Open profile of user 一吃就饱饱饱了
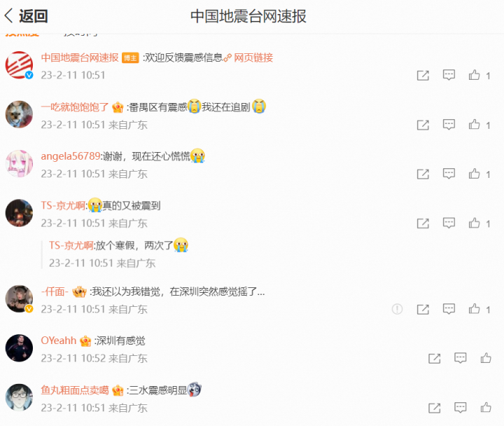 click(x=75, y=106)
